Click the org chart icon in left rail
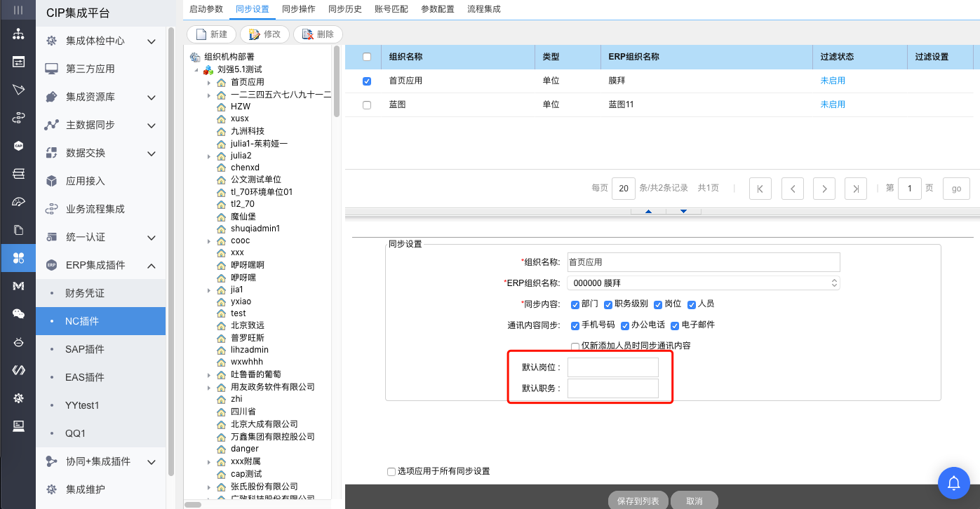 pos(18,34)
